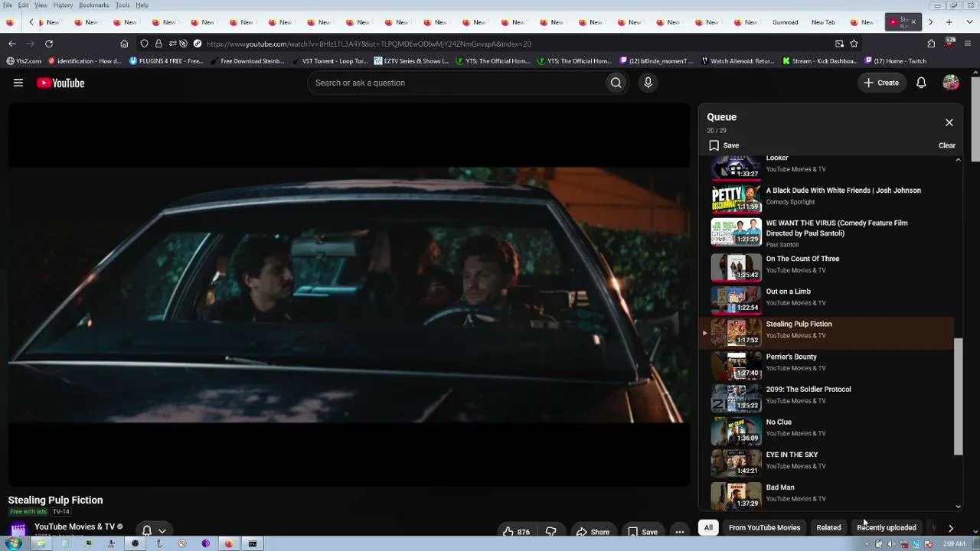
Task: Like the video with 876 likes
Action: click(516, 532)
